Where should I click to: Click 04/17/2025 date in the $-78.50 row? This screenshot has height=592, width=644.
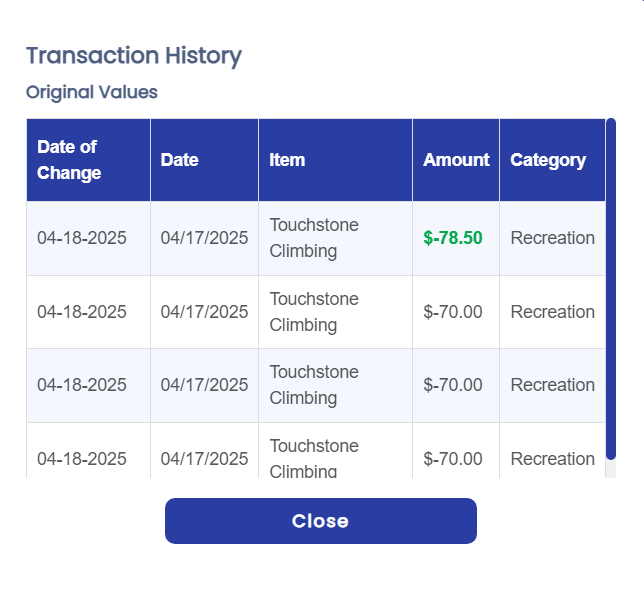point(204,238)
